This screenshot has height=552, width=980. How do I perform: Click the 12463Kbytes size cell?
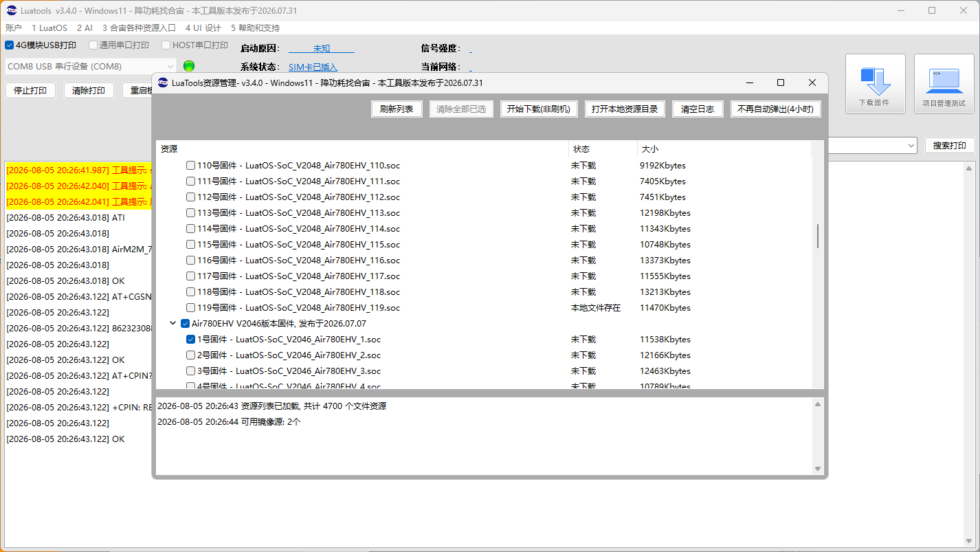point(665,371)
